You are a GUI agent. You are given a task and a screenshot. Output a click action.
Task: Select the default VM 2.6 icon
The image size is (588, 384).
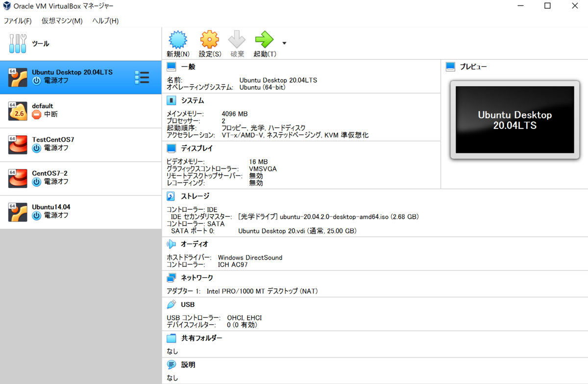pyautogui.click(x=18, y=111)
